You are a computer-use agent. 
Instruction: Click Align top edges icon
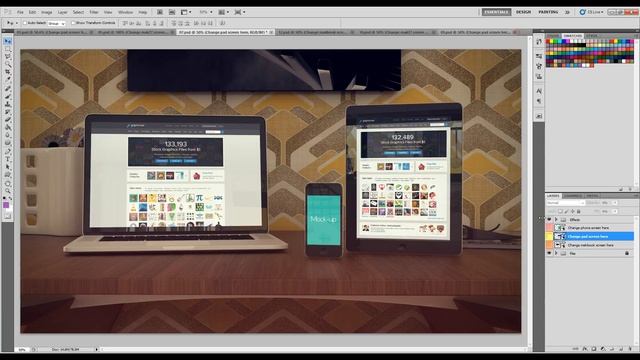coord(125,23)
